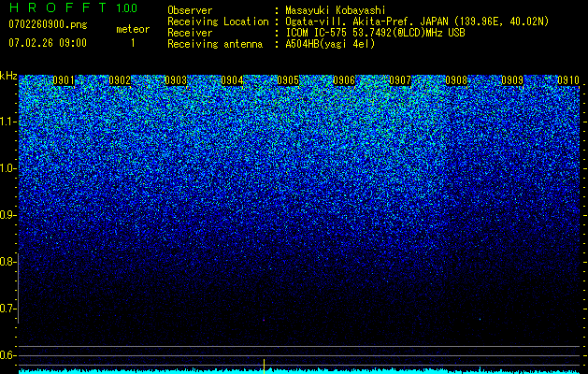Click observer name Masayuki Kobayashi
This screenshot has height=374, width=588.
[336, 10]
